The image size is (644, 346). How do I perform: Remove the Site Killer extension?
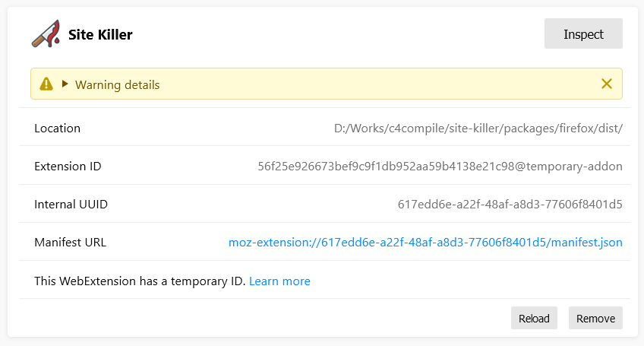click(595, 318)
